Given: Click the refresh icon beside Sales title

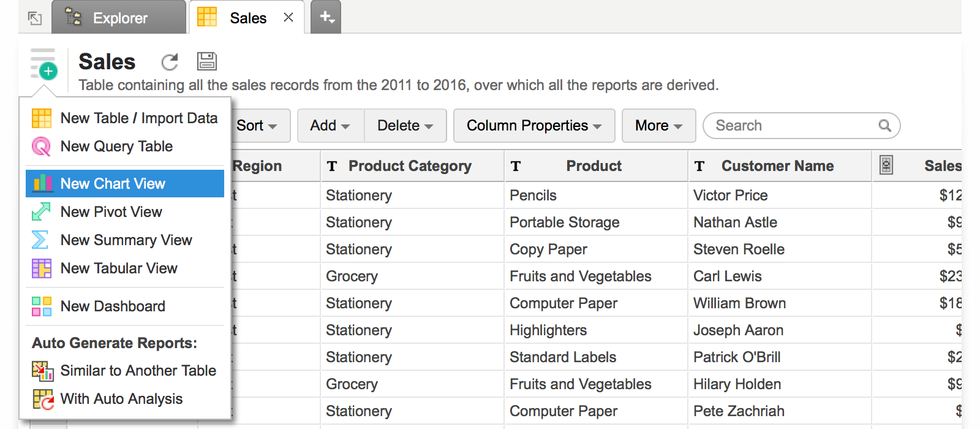Looking at the screenshot, I should pyautogui.click(x=170, y=62).
